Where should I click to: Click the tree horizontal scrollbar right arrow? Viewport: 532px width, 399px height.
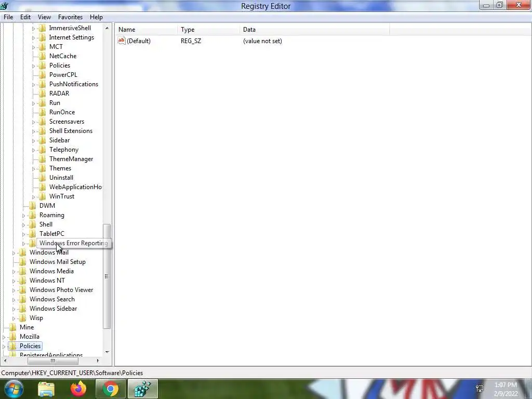[98, 361]
